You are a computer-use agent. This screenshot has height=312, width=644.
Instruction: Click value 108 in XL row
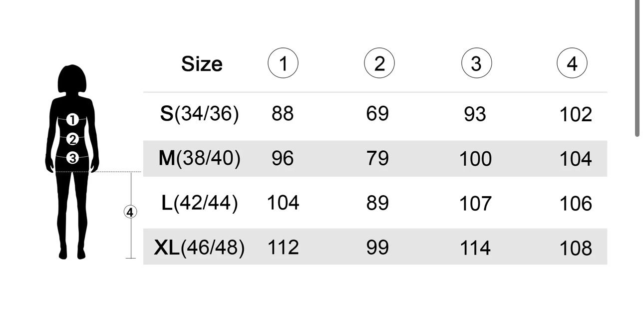(x=576, y=248)
